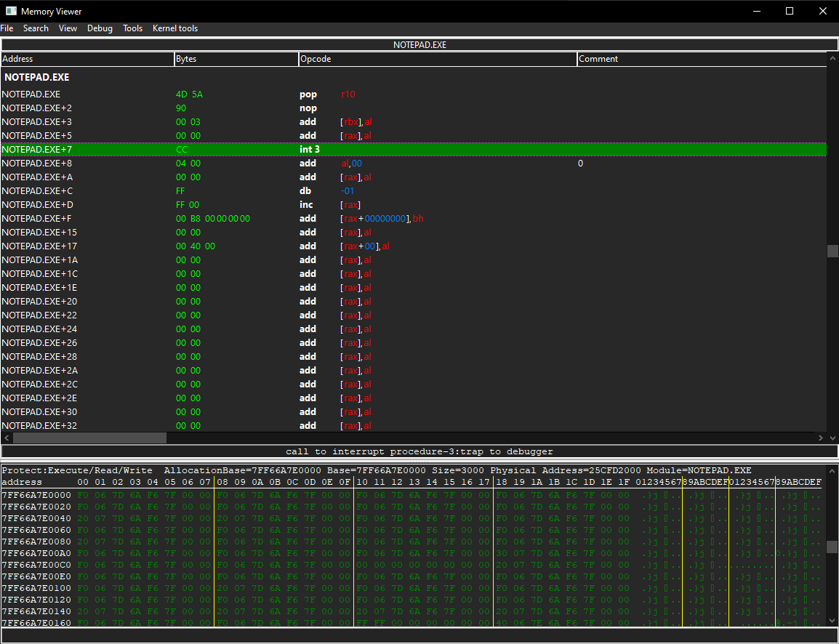Click hex row address 7FF66A7E00C0
This screenshot has width=839, height=644.
(x=36, y=565)
